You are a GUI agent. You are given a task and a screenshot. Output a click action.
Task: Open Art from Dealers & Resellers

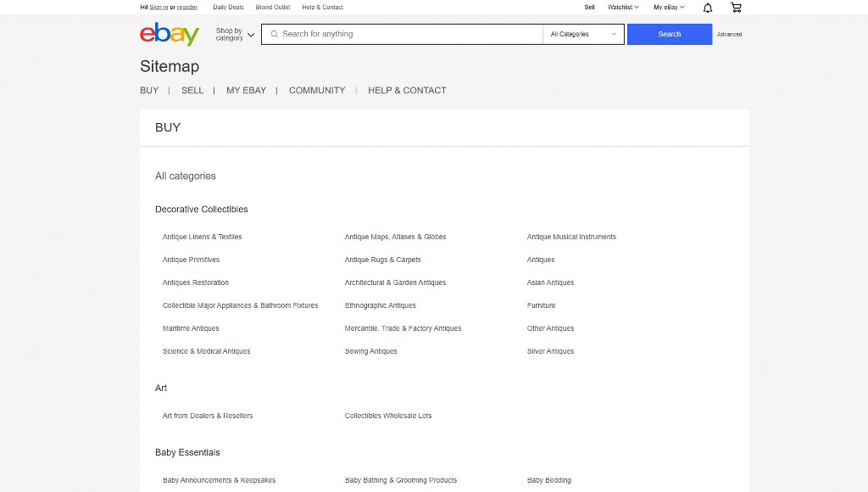[x=208, y=416]
